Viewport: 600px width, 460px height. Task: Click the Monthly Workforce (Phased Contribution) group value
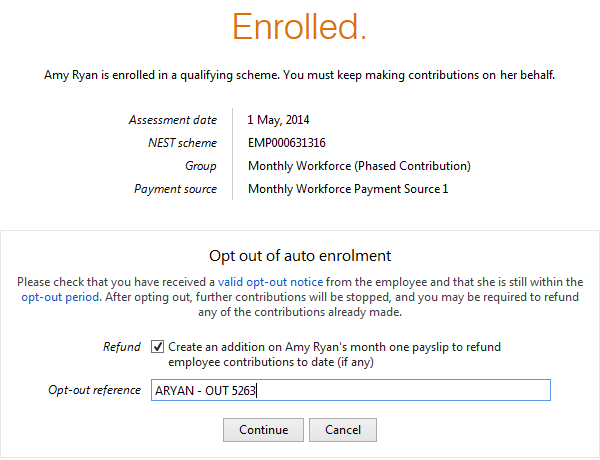pos(359,166)
